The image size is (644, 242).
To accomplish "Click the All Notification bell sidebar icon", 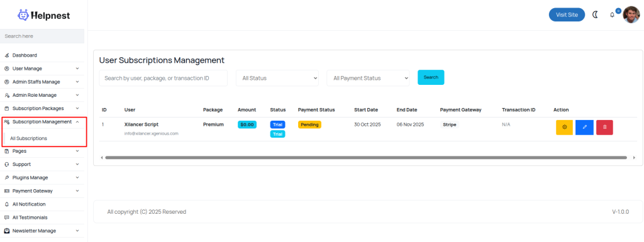I will pyautogui.click(x=6, y=204).
